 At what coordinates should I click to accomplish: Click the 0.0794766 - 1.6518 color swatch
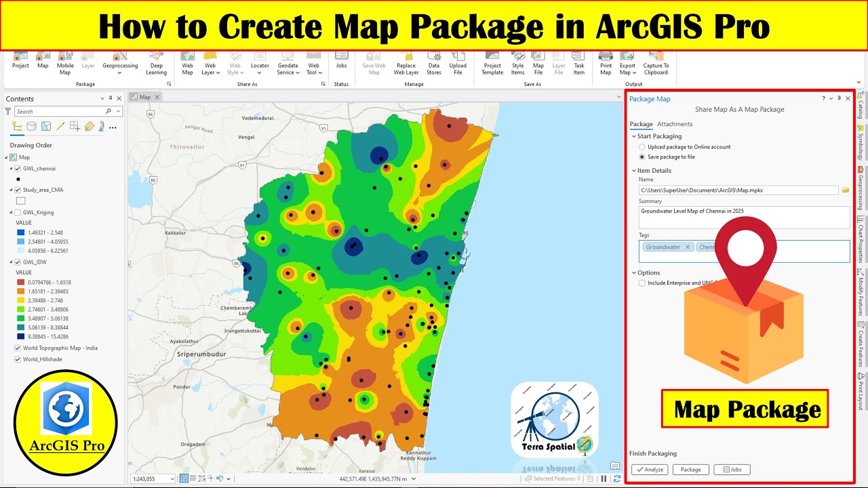pos(21,282)
